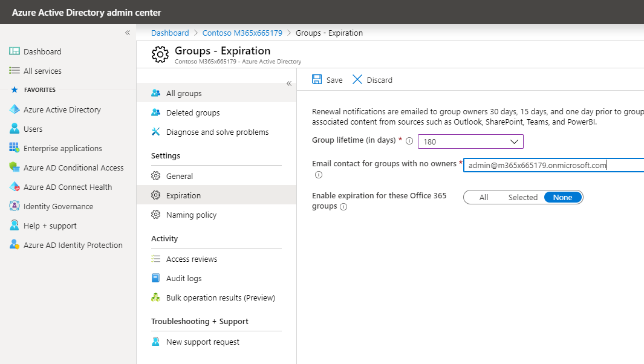This screenshot has width=644, height=364.
Task: Open General settings menu item
Action: pos(216,176)
